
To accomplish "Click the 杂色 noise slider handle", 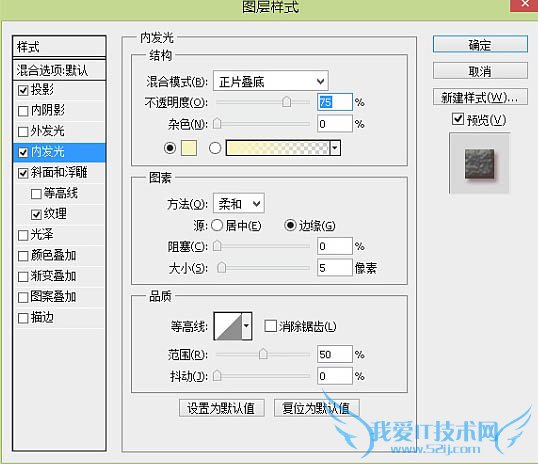I will [x=217, y=124].
